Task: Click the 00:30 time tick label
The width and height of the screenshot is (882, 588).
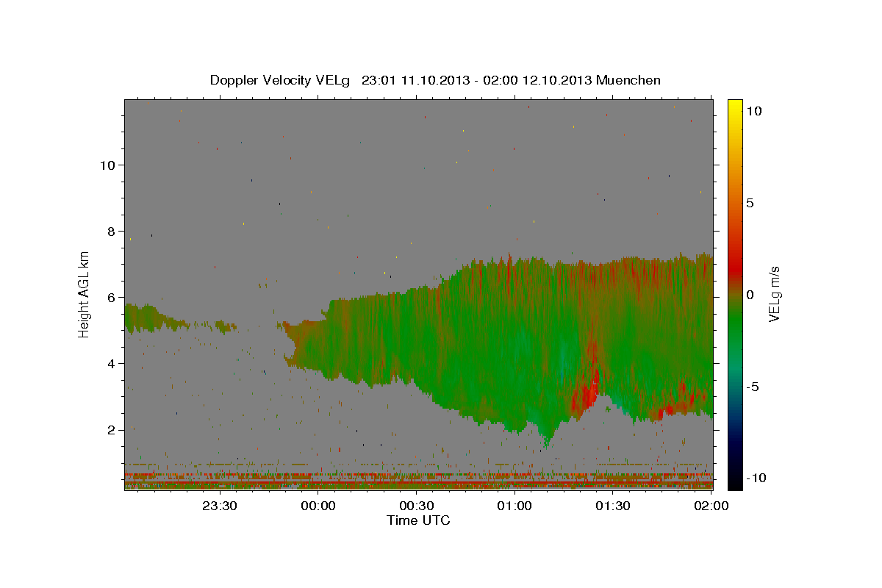Action: pos(417,506)
